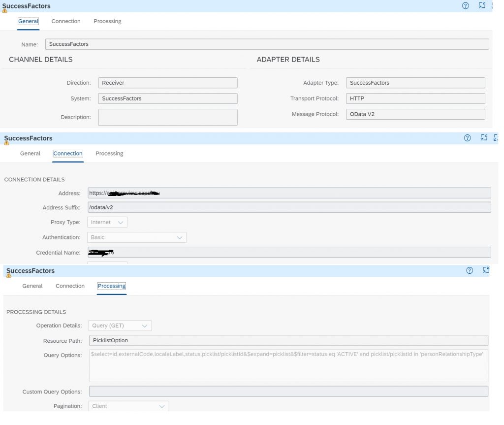Click the Direction field showing Receiver
The height and width of the screenshot is (425, 504).
(168, 83)
